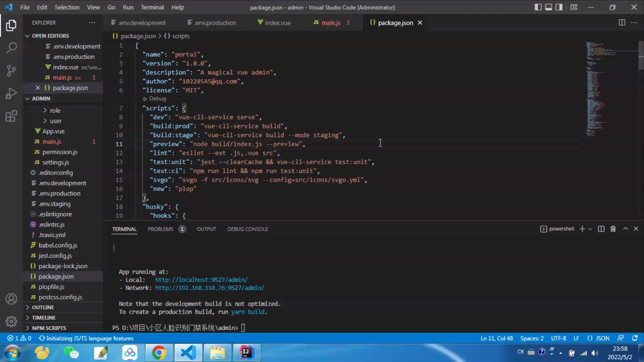Toggle primary side bar visibility
This screenshot has width=644, height=362.
[538, 7]
